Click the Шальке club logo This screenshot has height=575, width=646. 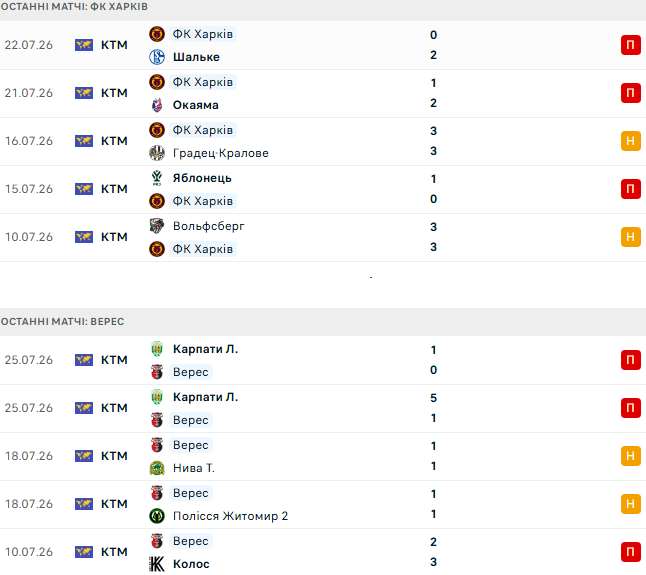[157, 57]
